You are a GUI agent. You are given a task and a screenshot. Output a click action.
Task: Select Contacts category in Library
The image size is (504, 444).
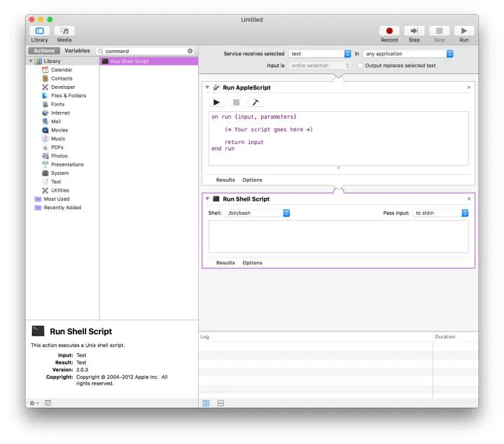click(x=62, y=78)
